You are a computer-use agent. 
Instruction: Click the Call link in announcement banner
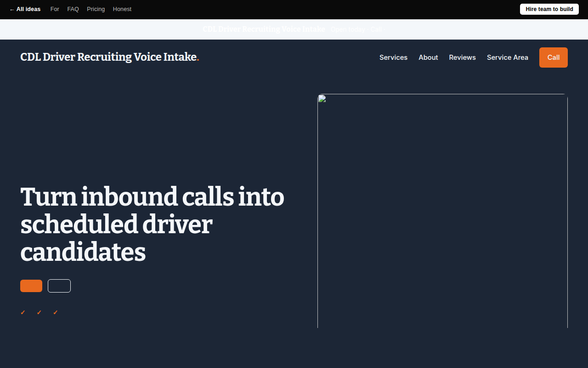(376, 29)
